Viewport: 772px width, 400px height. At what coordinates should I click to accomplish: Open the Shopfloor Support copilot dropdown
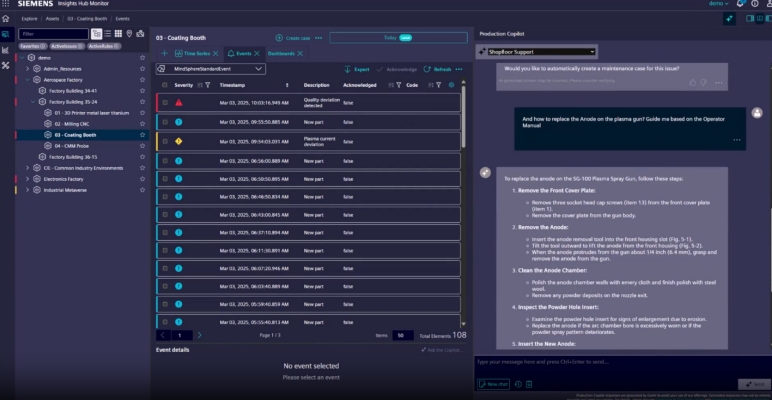[x=541, y=52]
